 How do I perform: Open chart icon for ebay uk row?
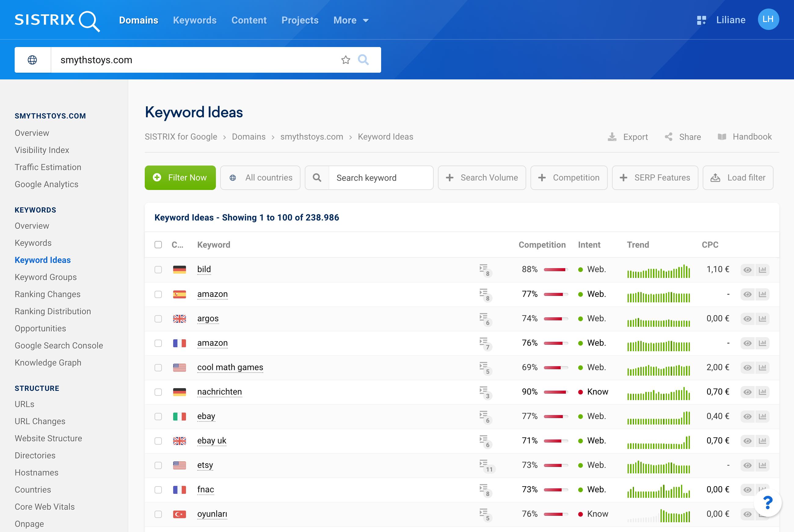(x=763, y=441)
